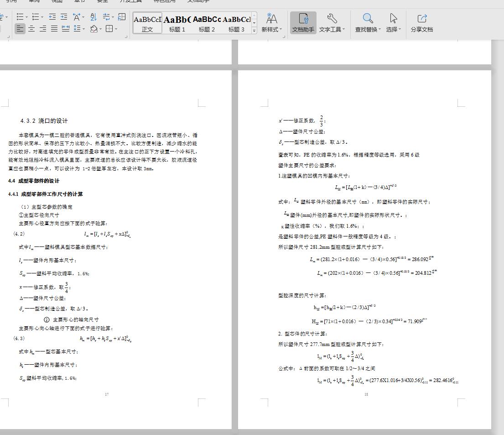Click equation label (4.2)
The height and width of the screenshot is (435, 504).
[x=19, y=234]
